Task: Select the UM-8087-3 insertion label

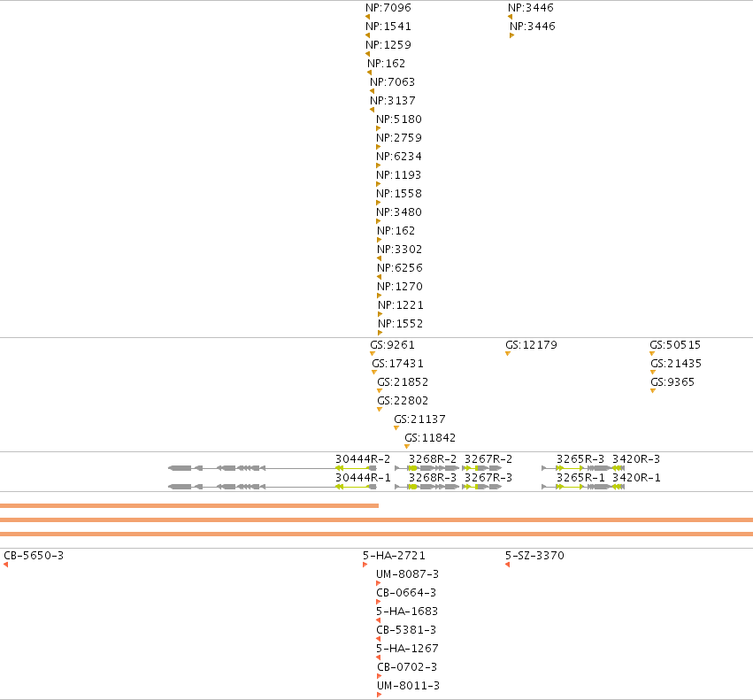Action: click(408, 574)
